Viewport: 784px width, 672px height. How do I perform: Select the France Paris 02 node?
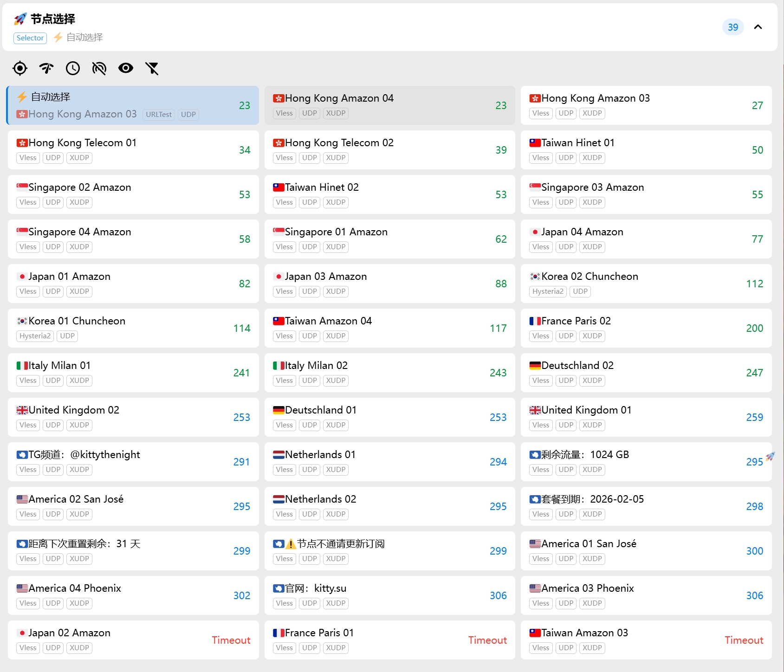point(646,328)
